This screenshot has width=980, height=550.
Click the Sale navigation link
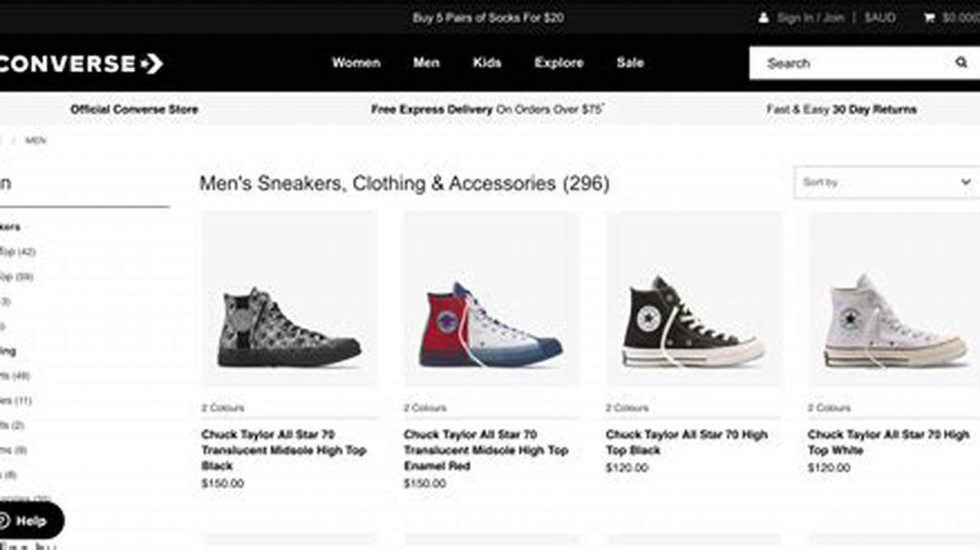(629, 63)
